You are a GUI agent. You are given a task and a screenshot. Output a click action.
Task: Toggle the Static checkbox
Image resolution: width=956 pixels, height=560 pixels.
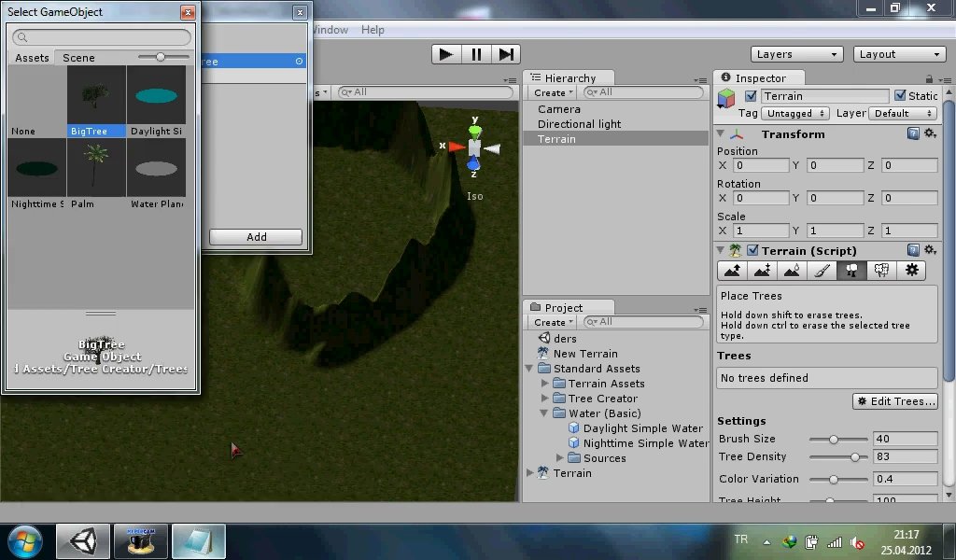tap(900, 95)
